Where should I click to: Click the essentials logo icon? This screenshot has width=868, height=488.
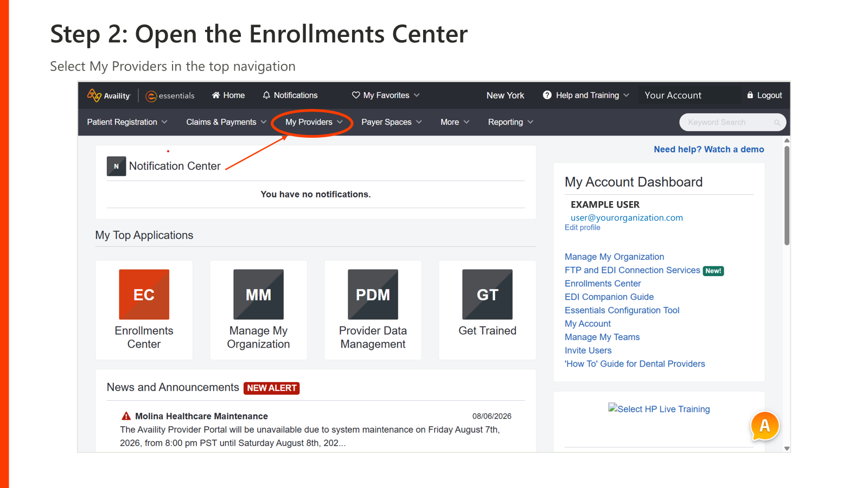coord(151,96)
